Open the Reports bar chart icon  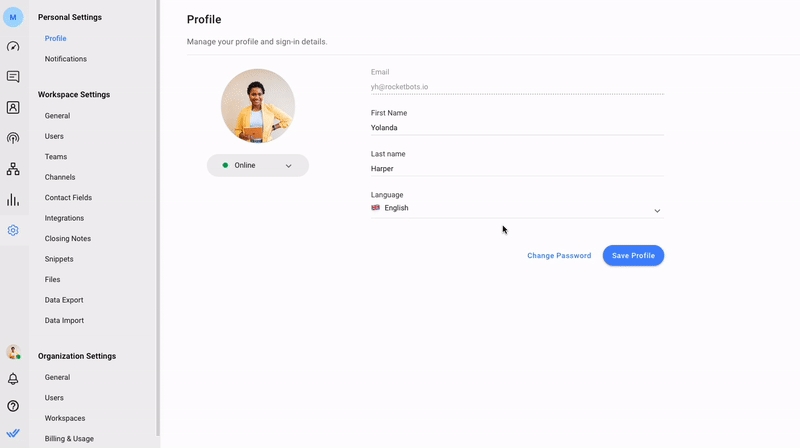tap(13, 200)
